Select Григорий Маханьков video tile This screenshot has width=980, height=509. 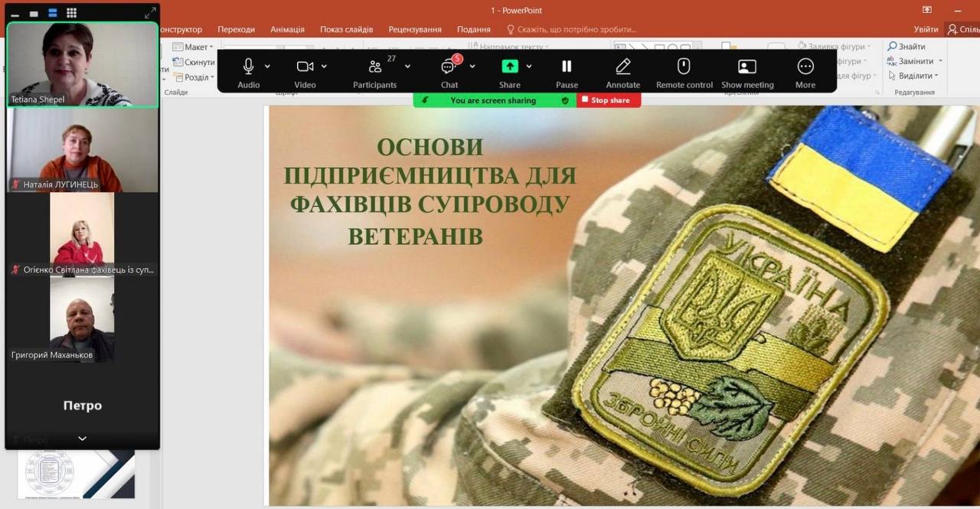point(83,319)
